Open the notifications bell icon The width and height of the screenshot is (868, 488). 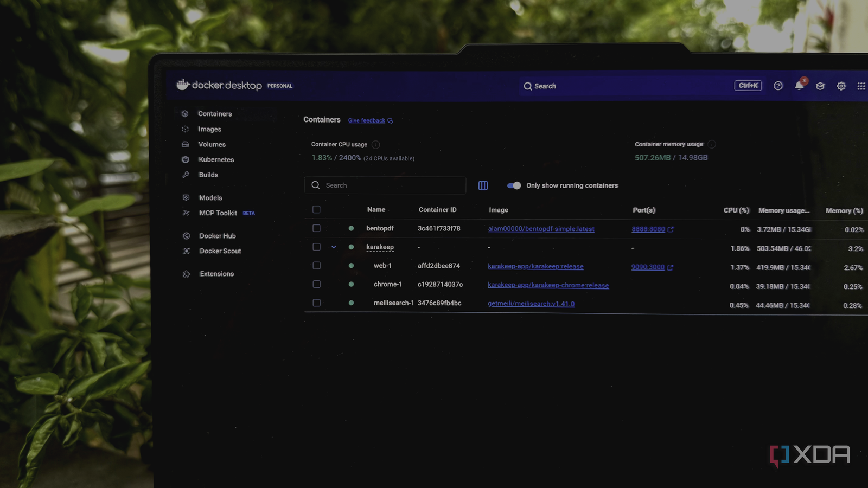coord(799,86)
